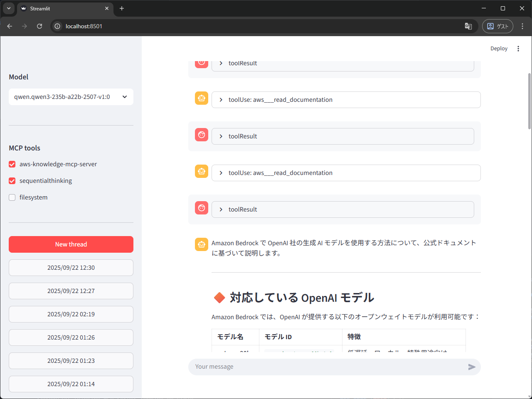Uncheck sequentialthinking tool

tap(12, 181)
